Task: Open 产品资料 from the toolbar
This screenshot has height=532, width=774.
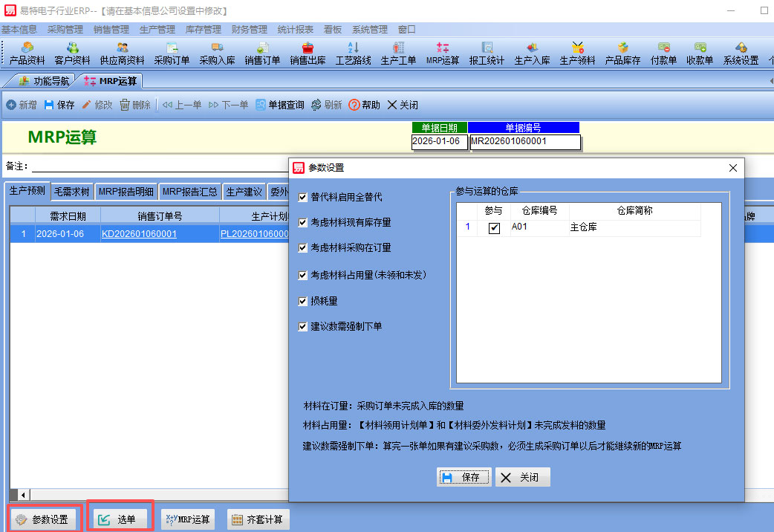Action: pyautogui.click(x=27, y=53)
